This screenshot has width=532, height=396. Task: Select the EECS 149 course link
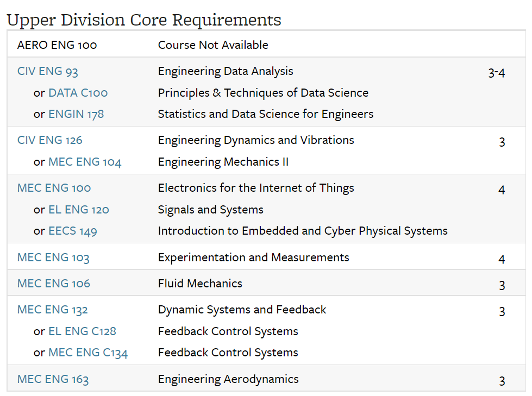pyautogui.click(x=73, y=231)
